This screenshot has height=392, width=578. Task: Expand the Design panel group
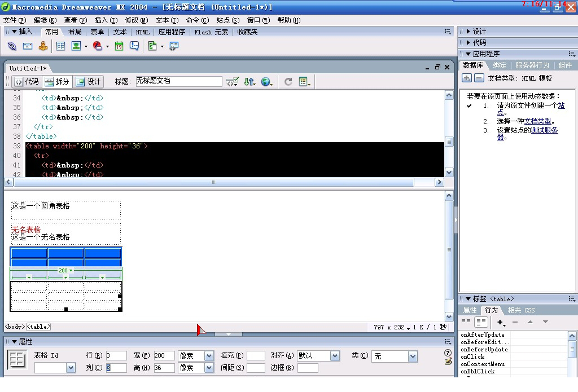468,32
